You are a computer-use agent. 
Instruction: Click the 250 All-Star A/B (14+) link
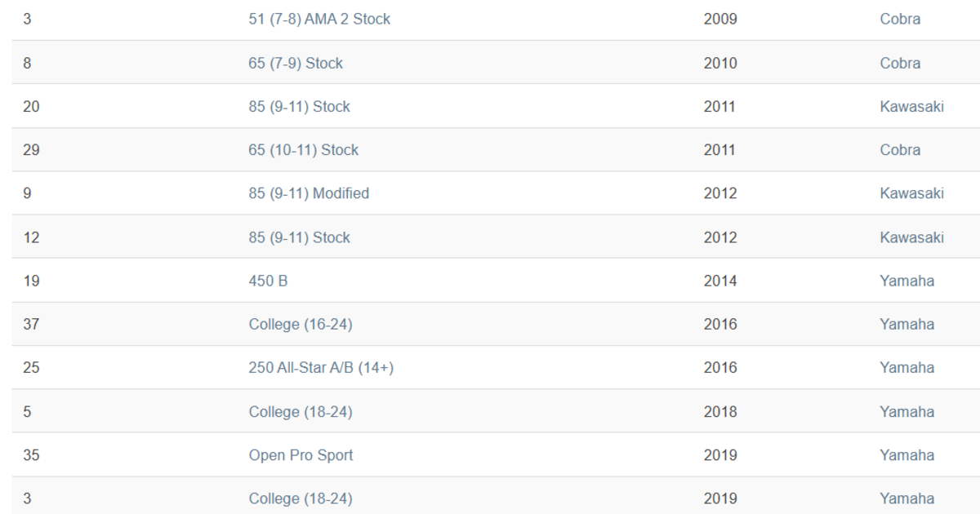[321, 368]
